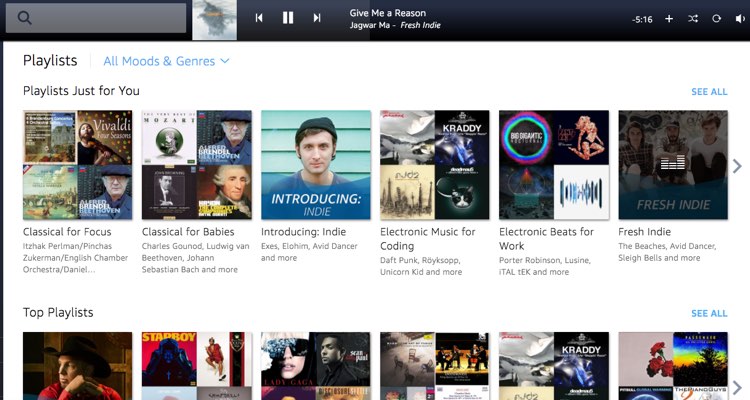
Task: Open Classical for Focus cover art
Action: [x=77, y=165]
